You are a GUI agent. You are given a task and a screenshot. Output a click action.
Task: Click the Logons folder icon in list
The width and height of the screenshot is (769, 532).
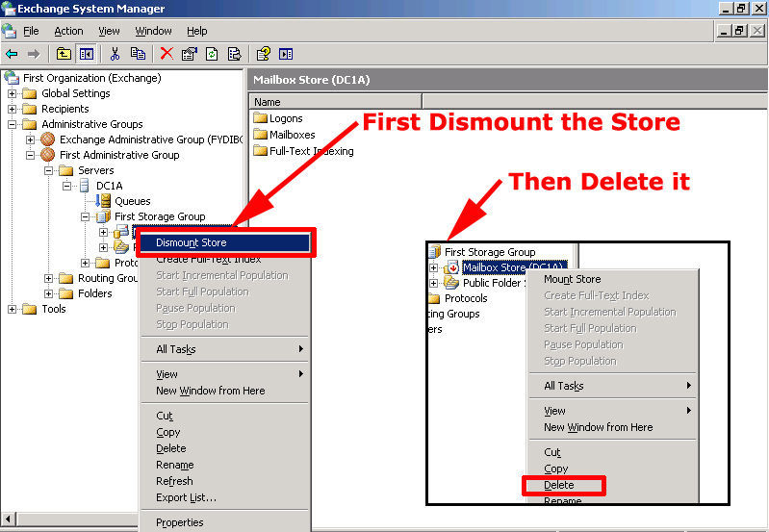[x=261, y=118]
